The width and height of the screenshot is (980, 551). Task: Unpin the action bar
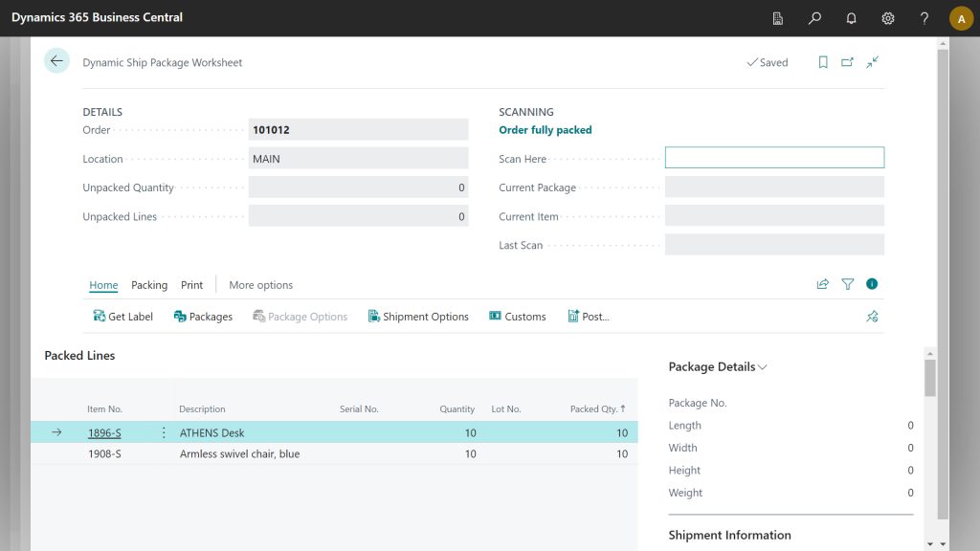coord(872,316)
